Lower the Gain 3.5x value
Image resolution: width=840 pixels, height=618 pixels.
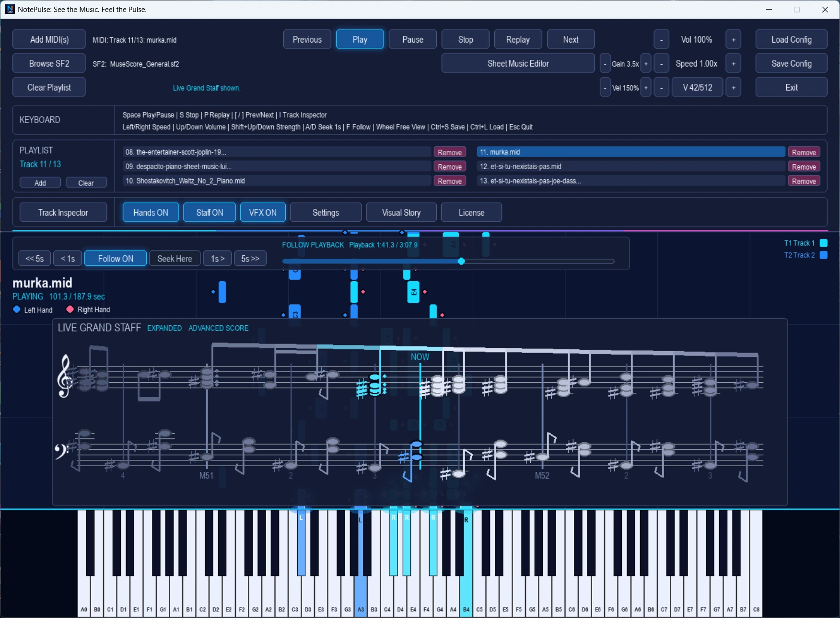605,63
